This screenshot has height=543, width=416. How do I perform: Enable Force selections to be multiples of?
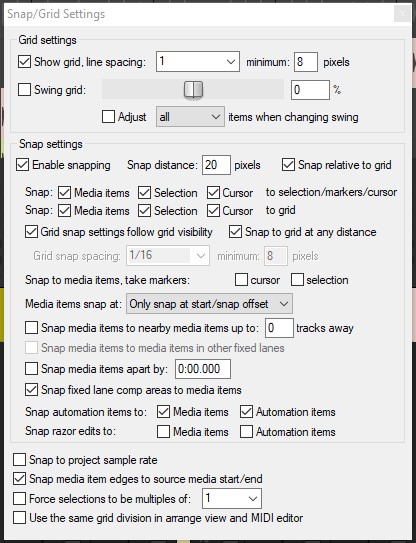tap(19, 499)
